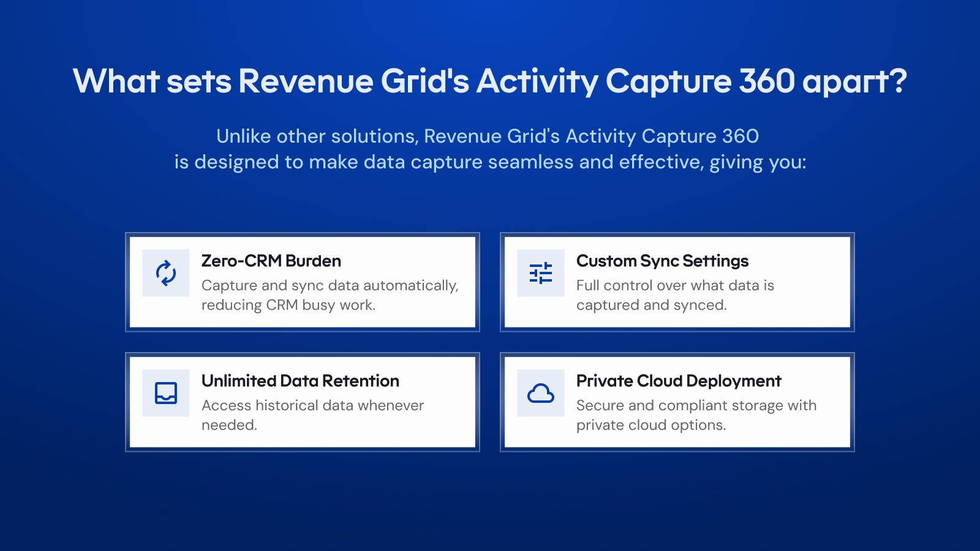Click "What sets" at the headline start
The height and width of the screenshot is (551, 980).
point(152,81)
